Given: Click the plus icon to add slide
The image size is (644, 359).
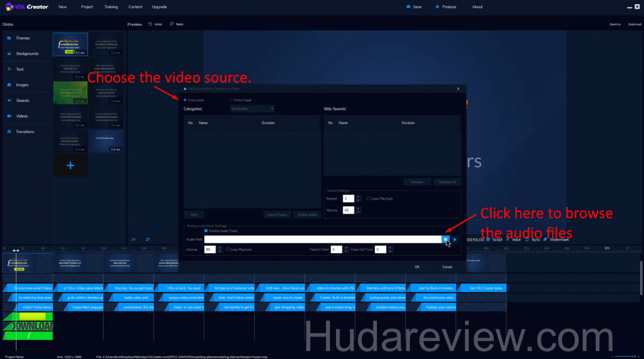Looking at the screenshot, I should click(70, 165).
